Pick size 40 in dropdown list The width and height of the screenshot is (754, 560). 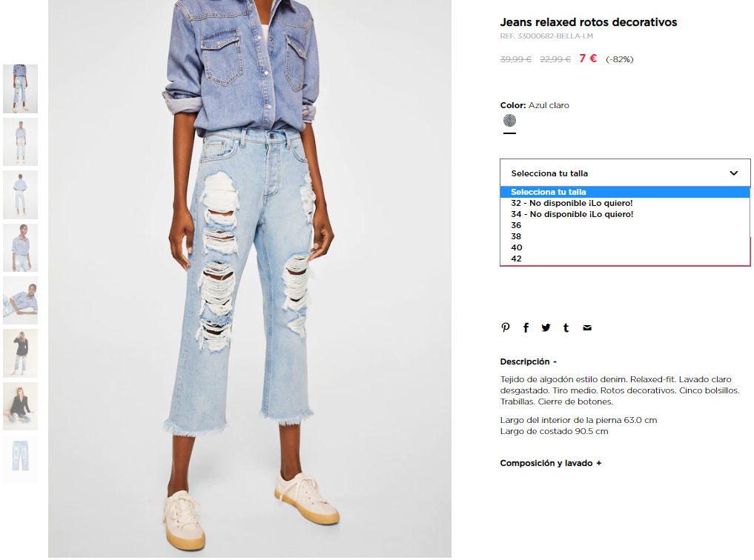coord(625,247)
